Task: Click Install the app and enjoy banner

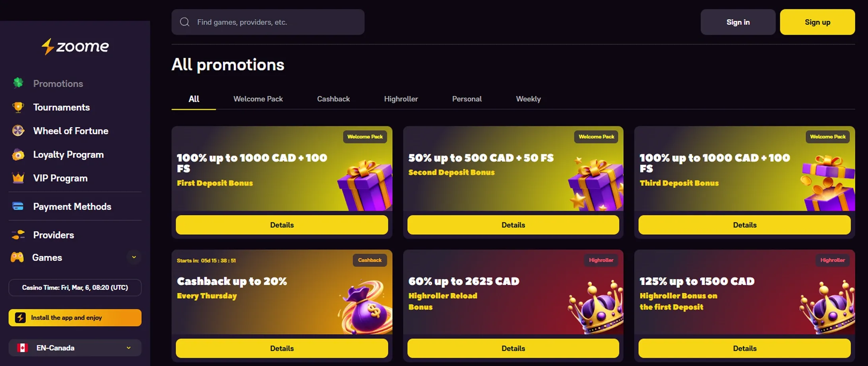Action: click(75, 317)
